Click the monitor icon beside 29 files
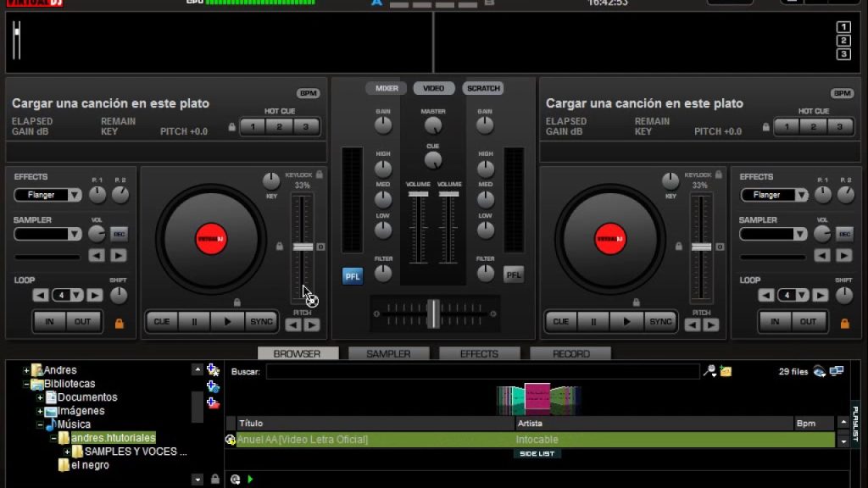The image size is (868, 488). click(837, 371)
